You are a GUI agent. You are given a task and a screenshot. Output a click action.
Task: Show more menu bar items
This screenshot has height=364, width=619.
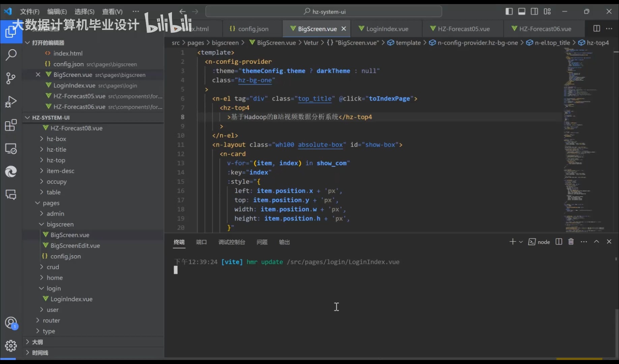click(x=136, y=11)
